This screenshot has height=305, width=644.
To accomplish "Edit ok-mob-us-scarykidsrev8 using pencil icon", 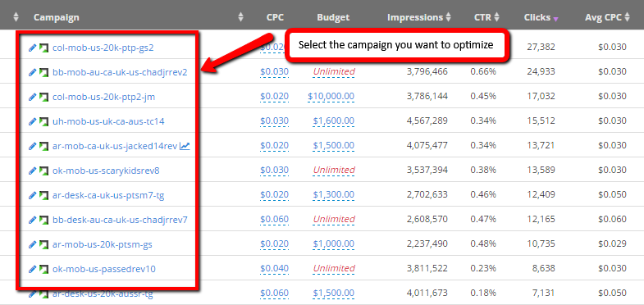I will pyautogui.click(x=33, y=171).
